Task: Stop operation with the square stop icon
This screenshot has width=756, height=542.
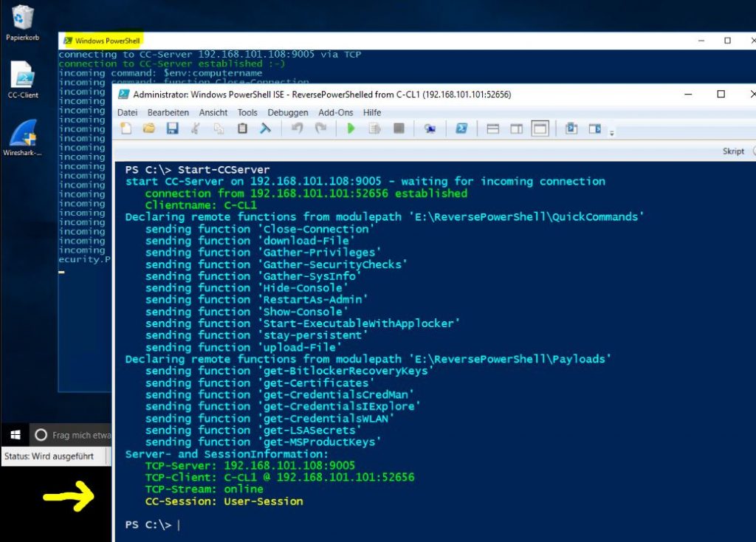Action: coord(399,128)
